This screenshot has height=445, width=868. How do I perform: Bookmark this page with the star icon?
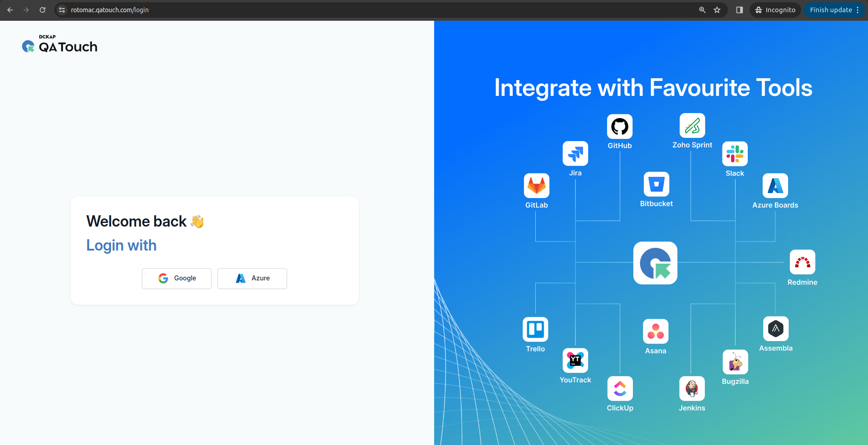717,10
